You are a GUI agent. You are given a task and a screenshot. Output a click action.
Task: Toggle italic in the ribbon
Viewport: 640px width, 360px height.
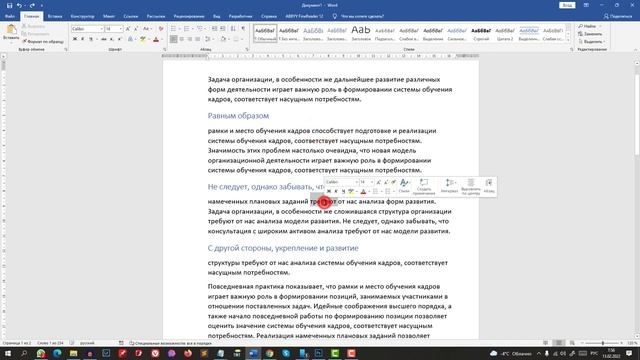[82, 39]
